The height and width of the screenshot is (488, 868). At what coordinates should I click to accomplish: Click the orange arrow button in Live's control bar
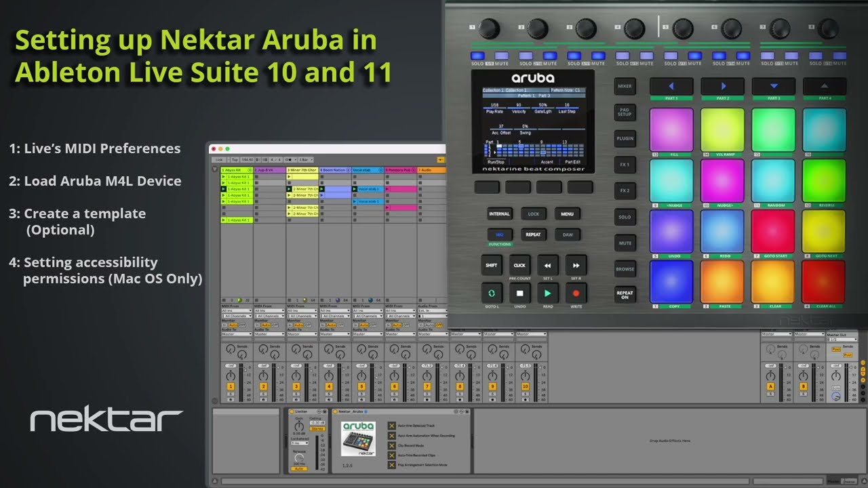[x=441, y=159]
